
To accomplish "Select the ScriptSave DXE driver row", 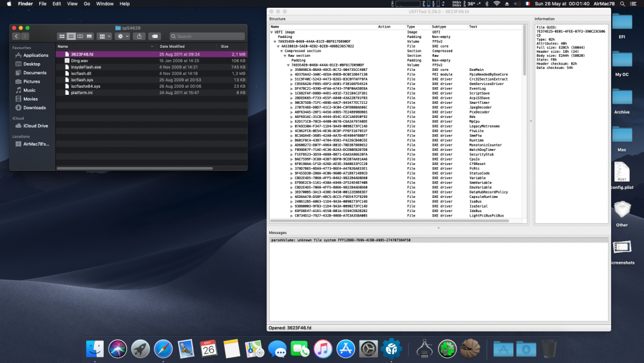I will point(396,93).
